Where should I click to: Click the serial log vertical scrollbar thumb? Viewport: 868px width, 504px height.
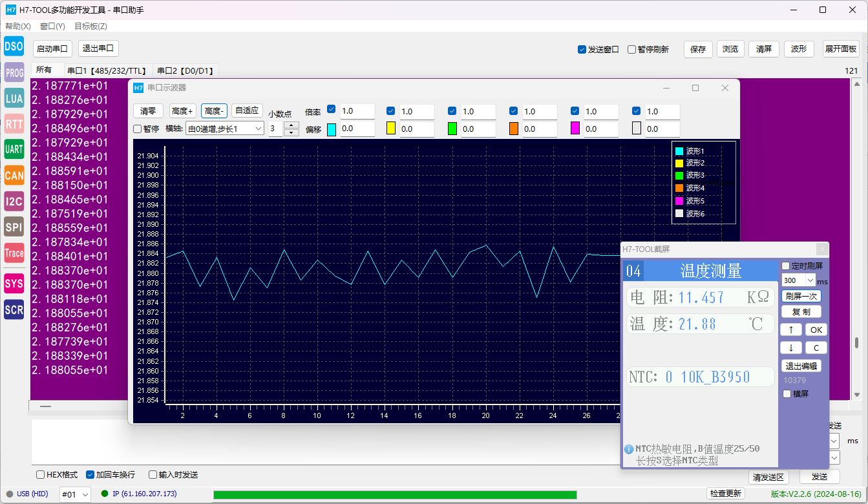[857, 342]
